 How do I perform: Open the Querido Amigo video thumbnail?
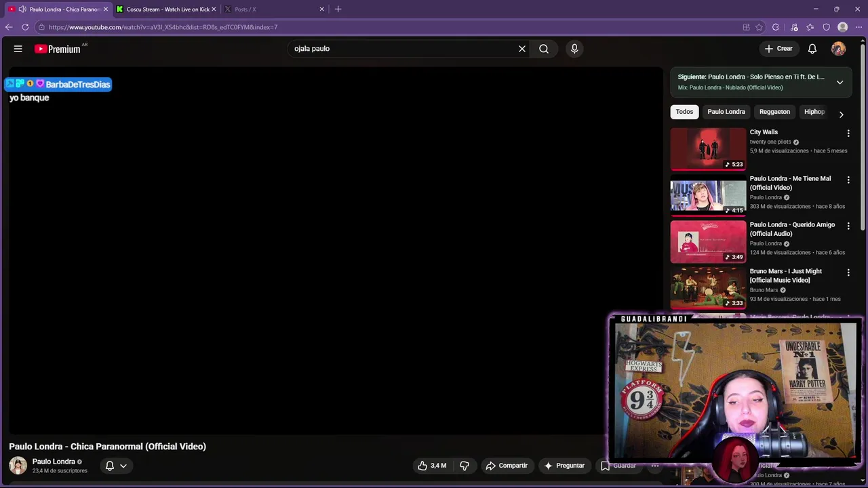click(x=708, y=241)
